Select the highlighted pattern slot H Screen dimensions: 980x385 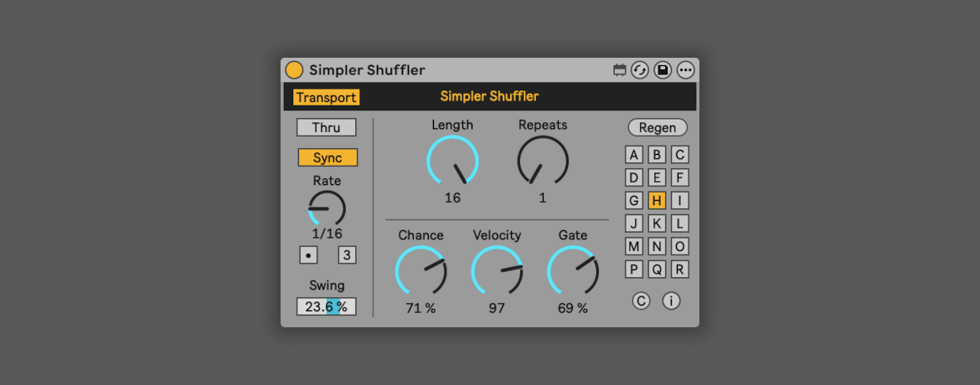(x=657, y=200)
